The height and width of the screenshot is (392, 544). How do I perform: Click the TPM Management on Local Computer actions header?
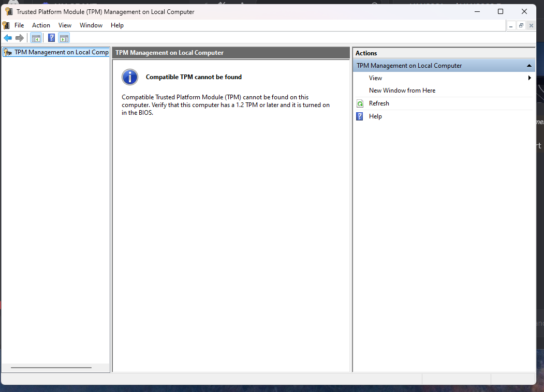[x=444, y=66]
